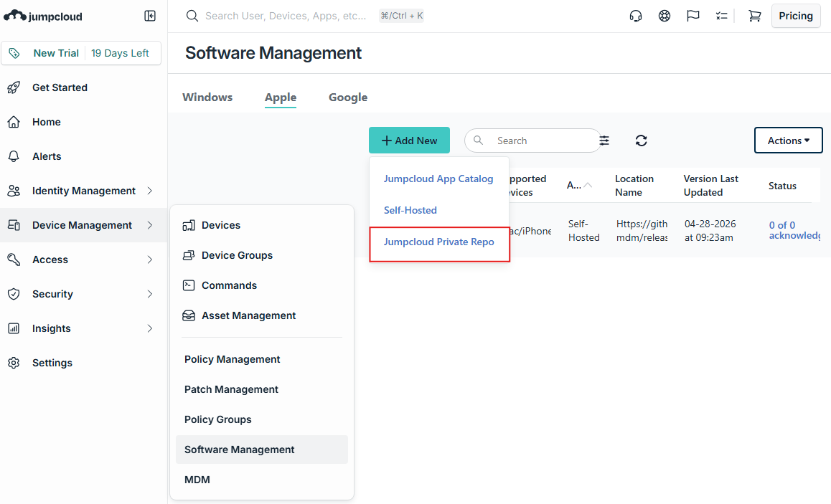Click the Access key icon
Image resolution: width=831 pixels, height=504 pixels.
pyautogui.click(x=14, y=260)
